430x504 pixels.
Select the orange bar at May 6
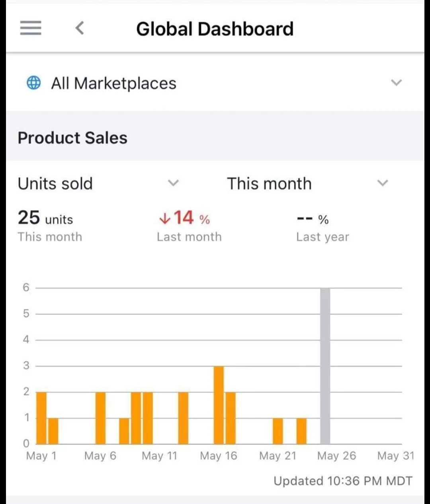(101, 418)
